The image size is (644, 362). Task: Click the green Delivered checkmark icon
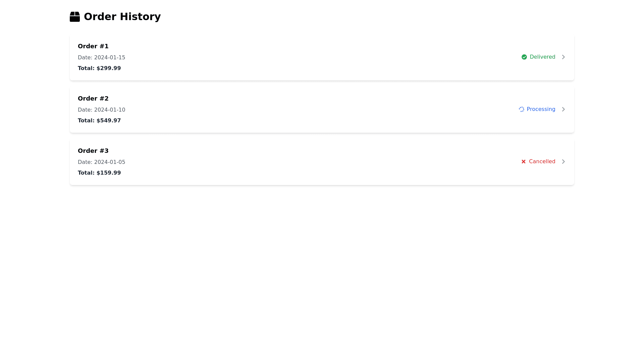click(524, 57)
